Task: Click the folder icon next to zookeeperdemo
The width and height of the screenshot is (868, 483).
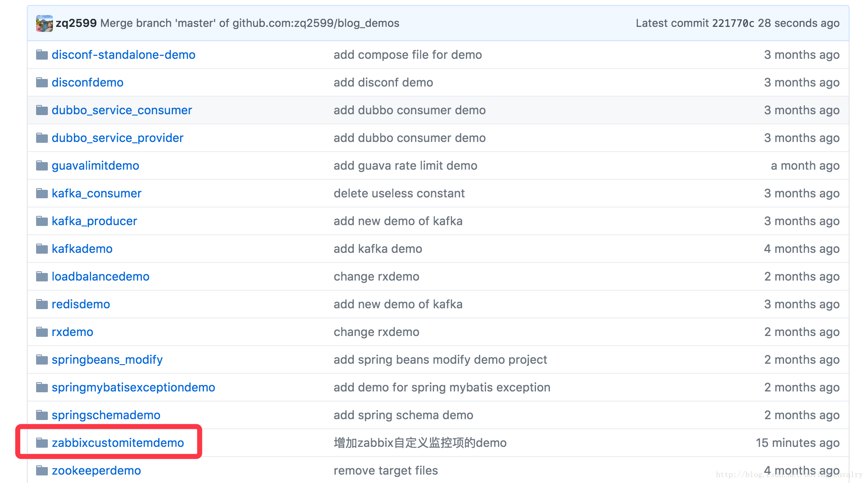Action: tap(42, 470)
